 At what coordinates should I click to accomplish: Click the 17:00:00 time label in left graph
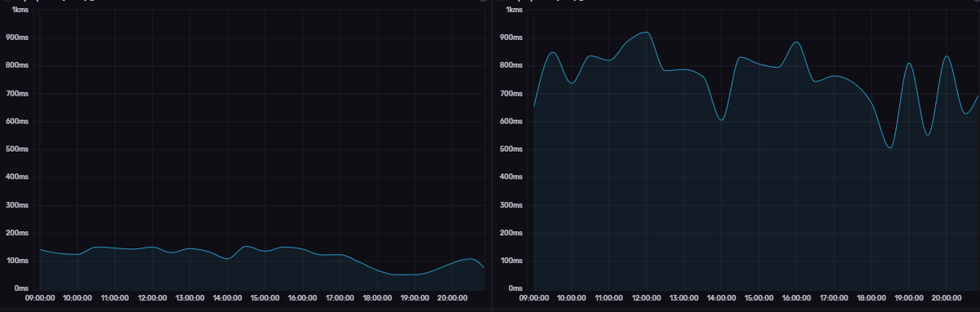tap(341, 299)
